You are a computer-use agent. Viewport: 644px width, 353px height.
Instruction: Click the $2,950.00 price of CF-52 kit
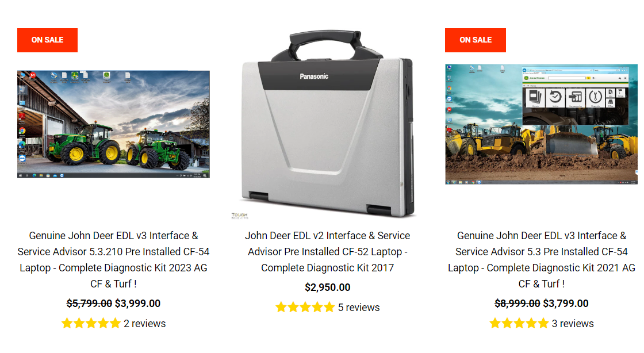tap(327, 287)
